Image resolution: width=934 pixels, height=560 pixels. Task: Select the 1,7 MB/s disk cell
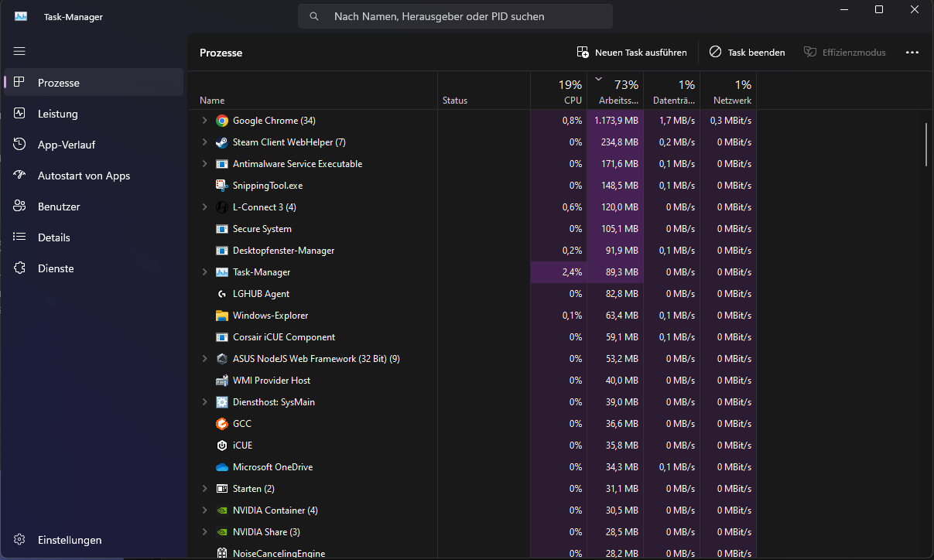point(672,121)
